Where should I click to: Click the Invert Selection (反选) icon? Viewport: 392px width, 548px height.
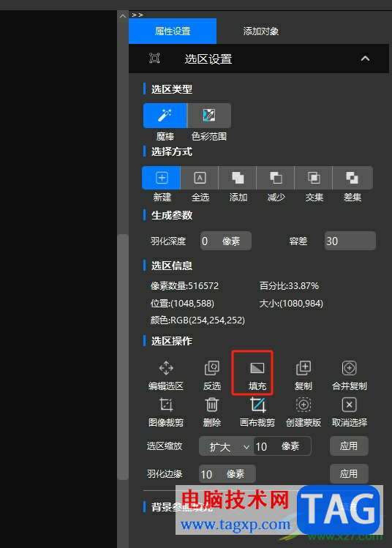tap(211, 368)
